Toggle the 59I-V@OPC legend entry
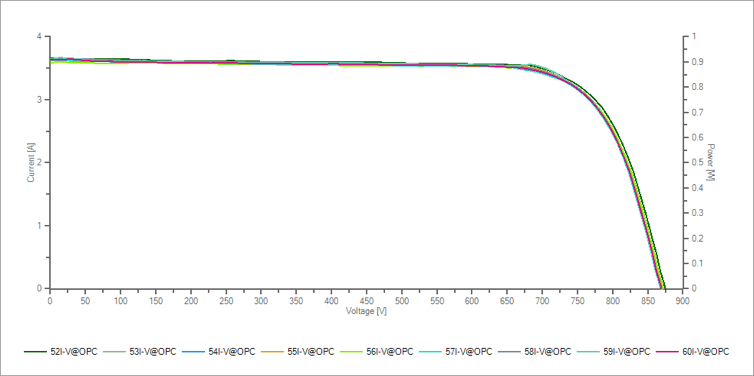Viewport: 754px width, 376px height. click(614, 352)
